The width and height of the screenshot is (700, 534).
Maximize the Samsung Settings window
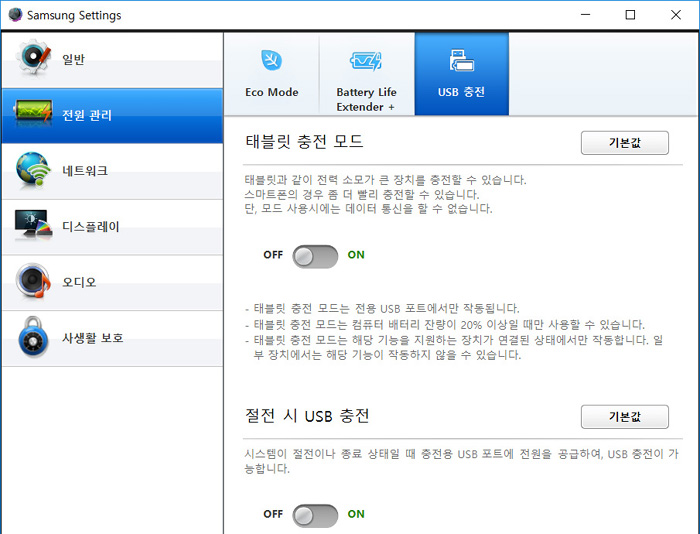(x=630, y=15)
